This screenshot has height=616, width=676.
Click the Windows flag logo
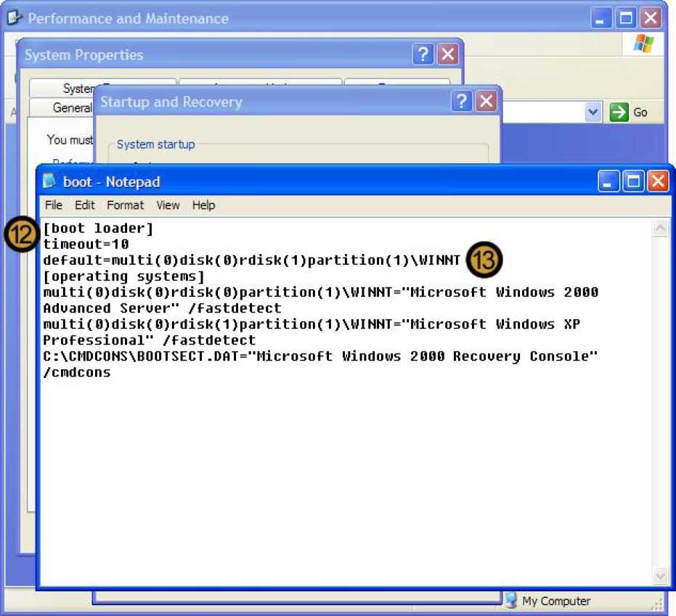click(643, 44)
